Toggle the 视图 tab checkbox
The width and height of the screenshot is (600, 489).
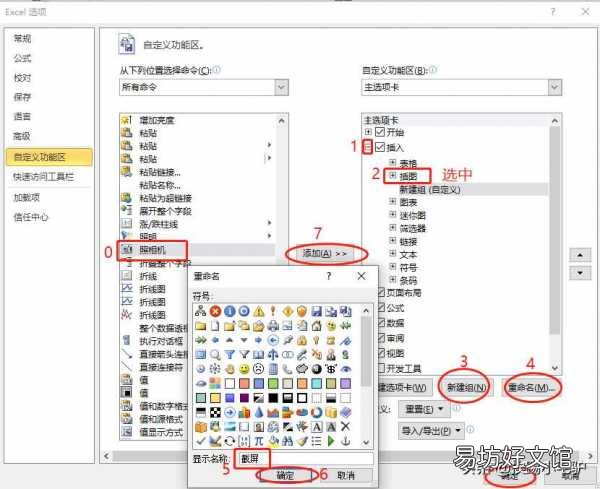click(381, 353)
